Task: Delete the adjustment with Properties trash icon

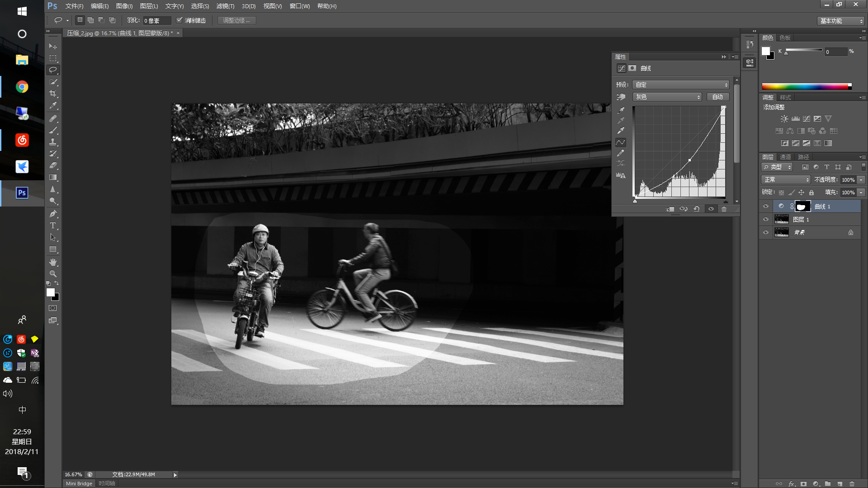Action: pos(724,209)
